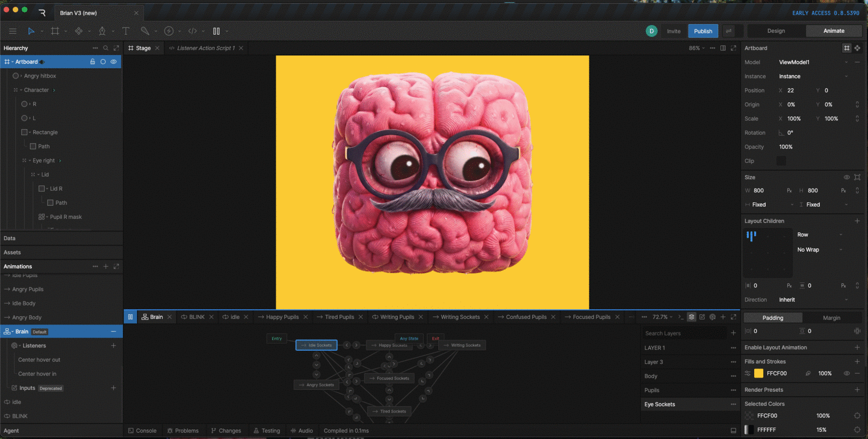
Task: Open the Row layout direction dropdown
Action: tap(820, 235)
